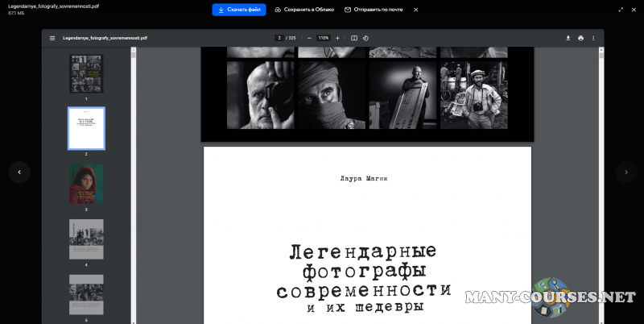The image size is (644, 324).
Task: Click the page number input field
Action: pos(279,38)
